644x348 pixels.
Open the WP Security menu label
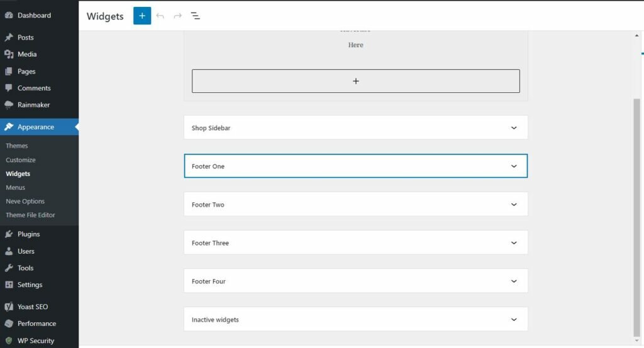[36, 340]
